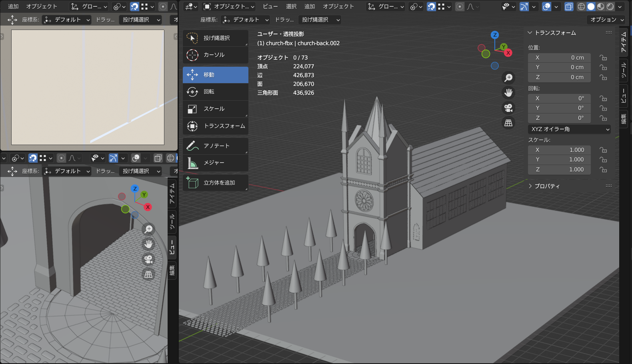Toggle perspective/orthographic grid icon in main viewport

point(508,123)
